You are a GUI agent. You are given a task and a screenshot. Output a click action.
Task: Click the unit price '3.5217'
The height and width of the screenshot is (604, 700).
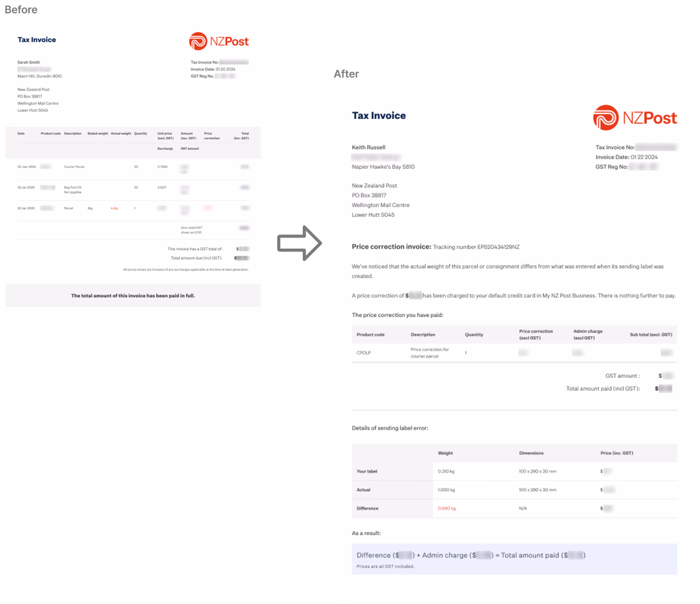[x=162, y=187]
